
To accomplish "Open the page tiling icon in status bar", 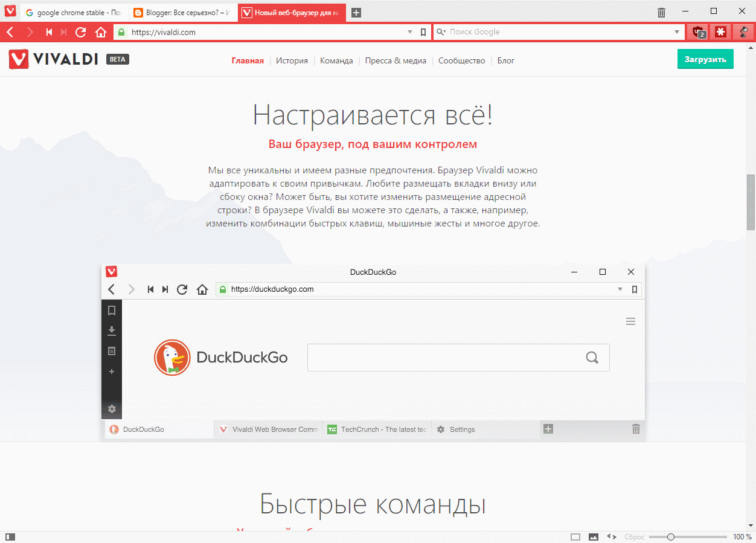I will 575,537.
